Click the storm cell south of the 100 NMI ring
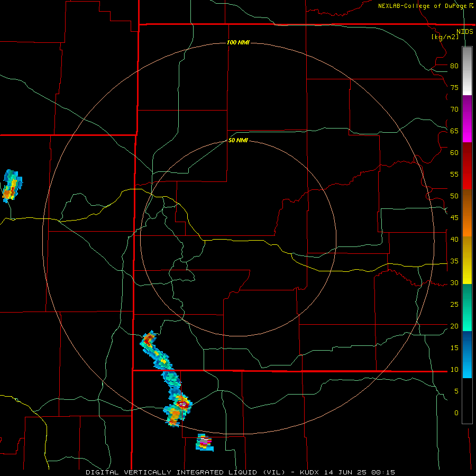 (205, 443)
